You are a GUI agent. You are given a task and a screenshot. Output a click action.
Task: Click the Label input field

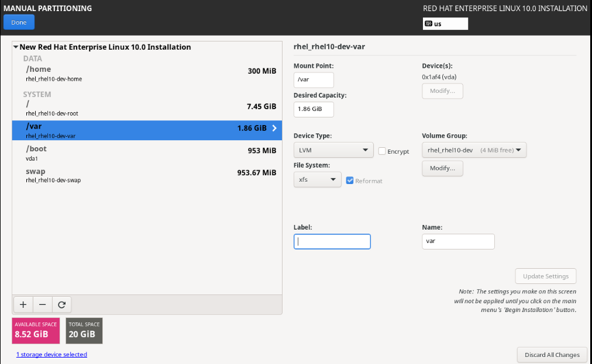click(x=332, y=241)
